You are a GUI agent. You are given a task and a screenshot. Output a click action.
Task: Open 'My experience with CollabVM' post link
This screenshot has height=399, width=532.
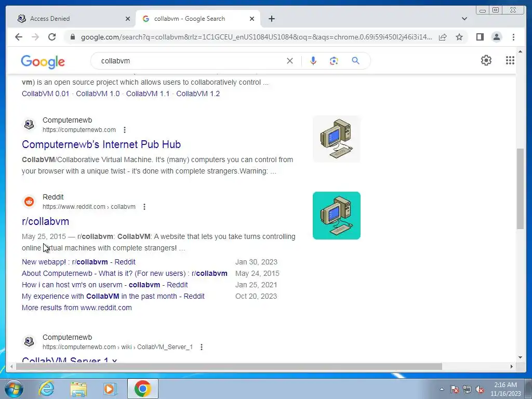tap(113, 296)
